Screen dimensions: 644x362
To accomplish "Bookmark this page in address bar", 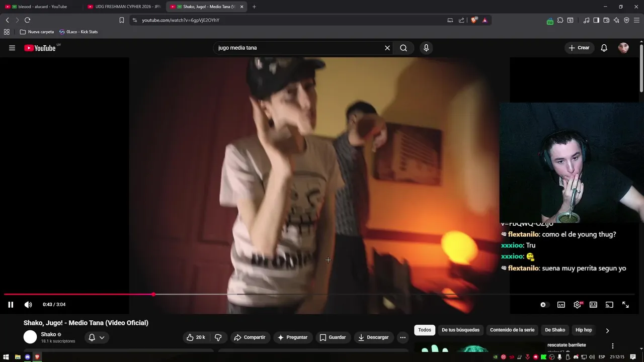I will [x=121, y=20].
